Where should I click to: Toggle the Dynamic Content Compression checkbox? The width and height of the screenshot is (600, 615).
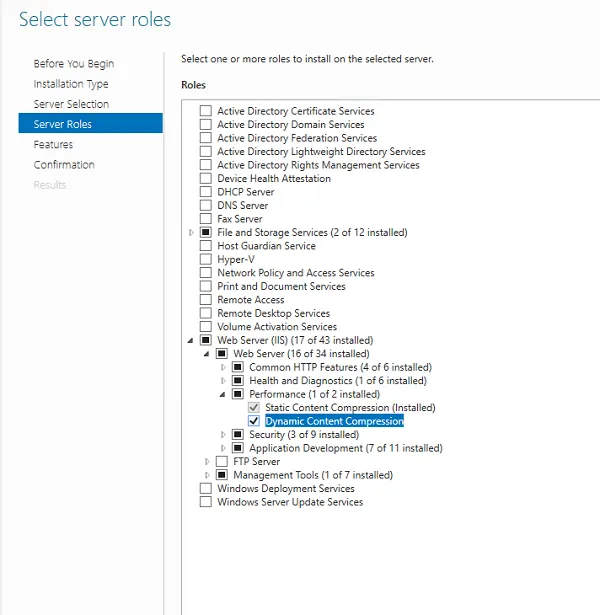[254, 421]
